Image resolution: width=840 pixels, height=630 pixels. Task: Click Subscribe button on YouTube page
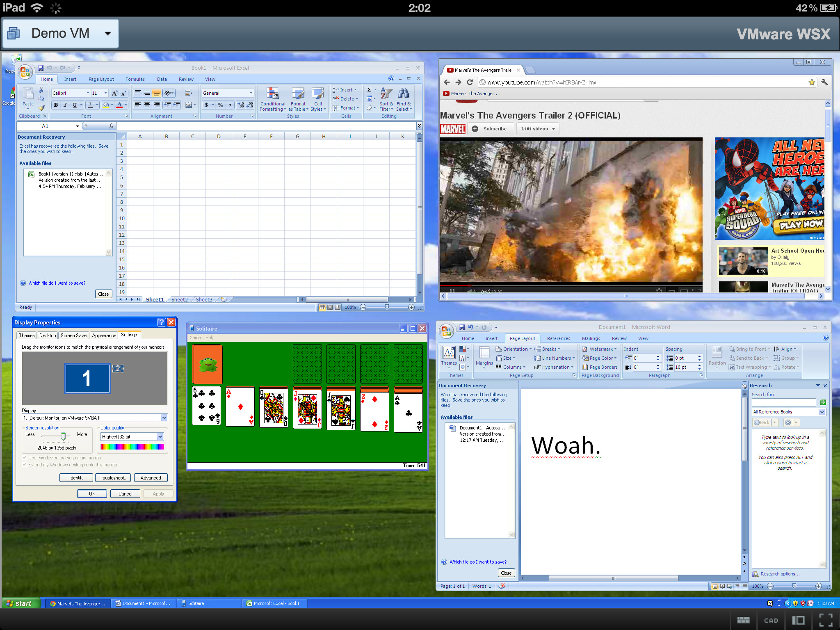coord(490,129)
